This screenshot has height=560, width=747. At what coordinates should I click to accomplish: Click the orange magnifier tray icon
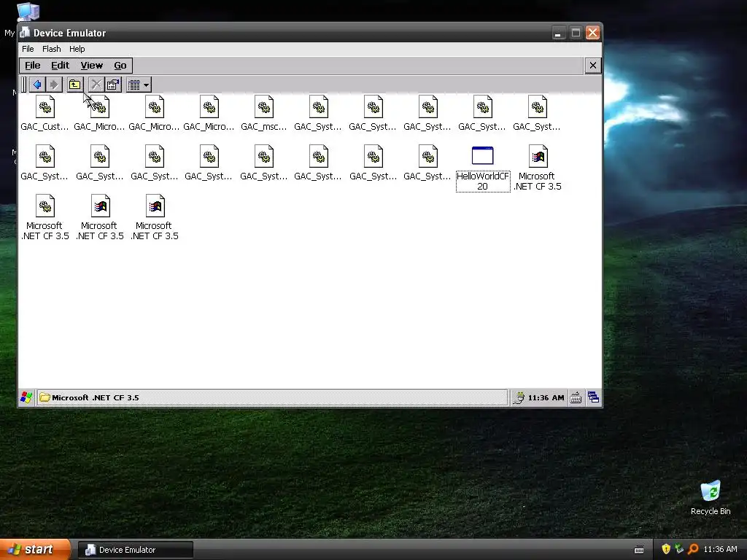693,549
